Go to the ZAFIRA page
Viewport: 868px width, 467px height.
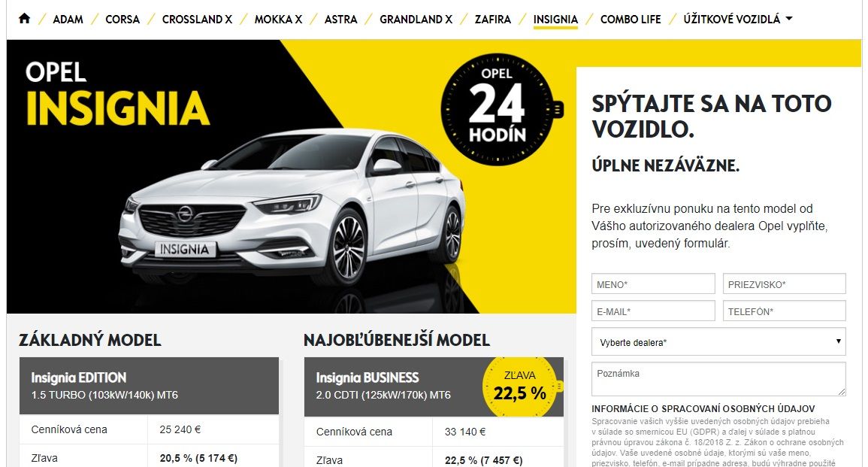(x=493, y=19)
